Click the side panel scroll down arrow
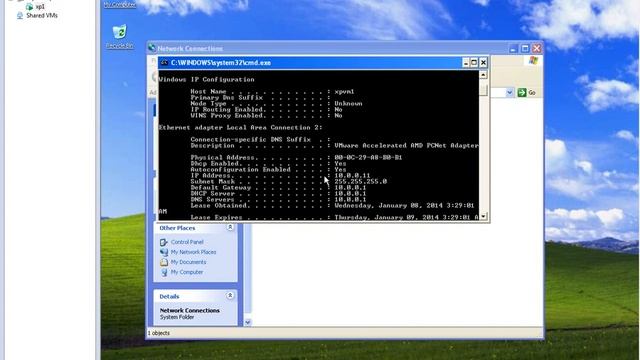This screenshot has height=360, width=640. [x=248, y=322]
